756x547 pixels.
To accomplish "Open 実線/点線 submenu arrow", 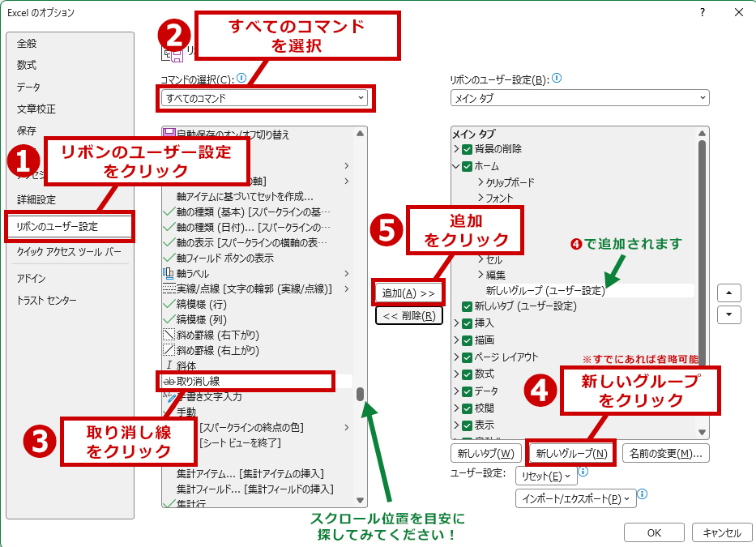I will [347, 289].
